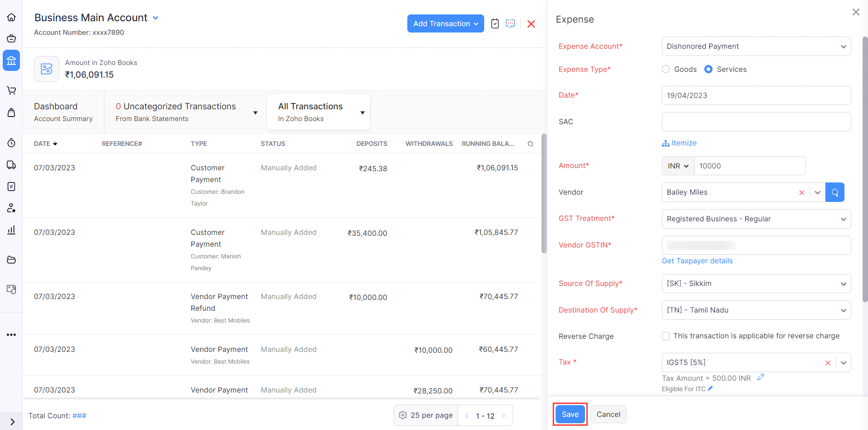Open Time Tracking via clock icon
Viewport: 868px width, 430px height.
[11, 142]
